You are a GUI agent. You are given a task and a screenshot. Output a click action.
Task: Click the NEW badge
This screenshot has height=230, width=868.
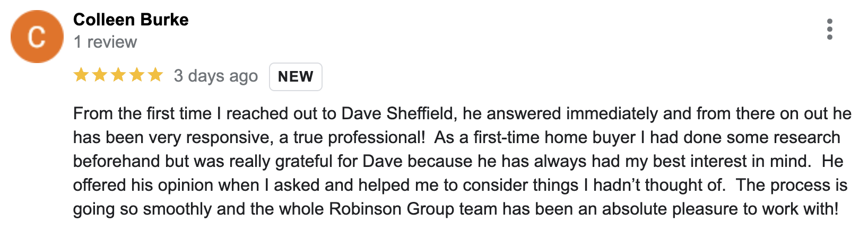tap(296, 76)
